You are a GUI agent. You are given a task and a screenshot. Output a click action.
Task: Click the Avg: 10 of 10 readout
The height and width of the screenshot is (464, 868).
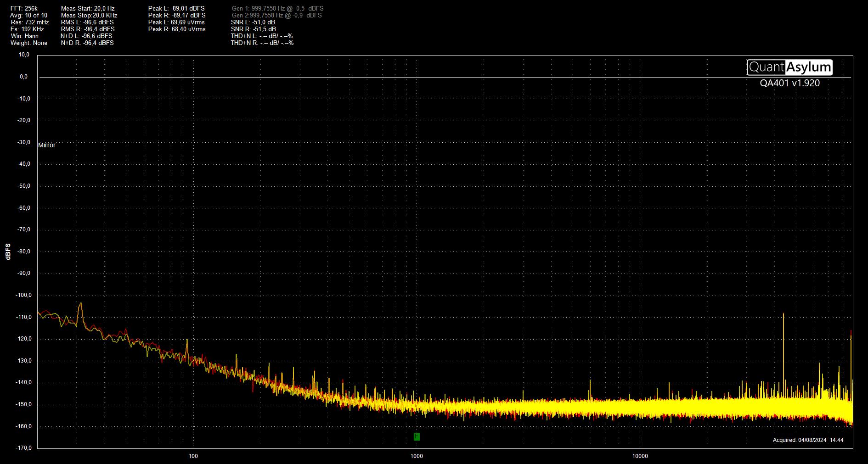click(x=28, y=16)
